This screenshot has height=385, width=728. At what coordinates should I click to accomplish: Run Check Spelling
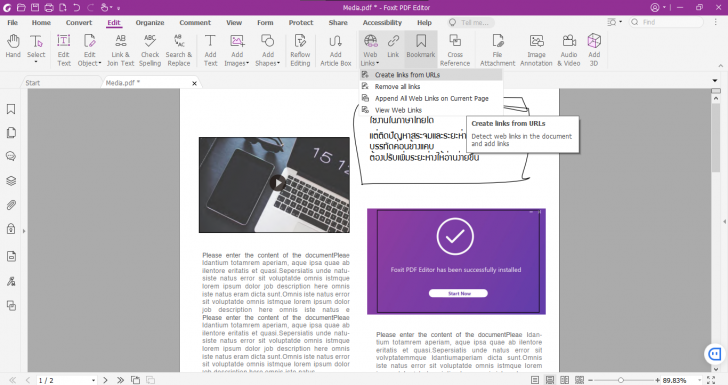[x=150, y=50]
